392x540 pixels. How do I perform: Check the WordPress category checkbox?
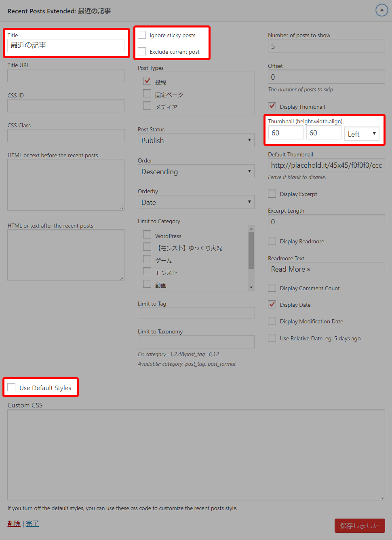pyautogui.click(x=147, y=234)
